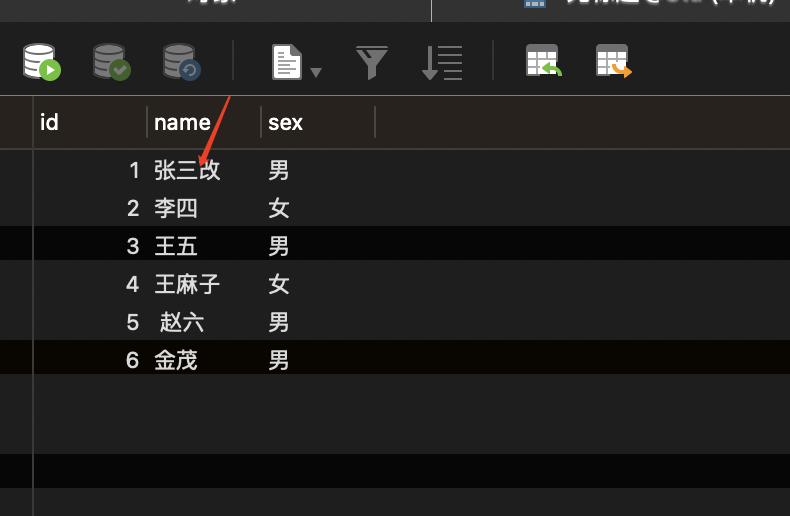Click the export table icon with orange arrow
The height and width of the screenshot is (516, 790).
pos(613,61)
